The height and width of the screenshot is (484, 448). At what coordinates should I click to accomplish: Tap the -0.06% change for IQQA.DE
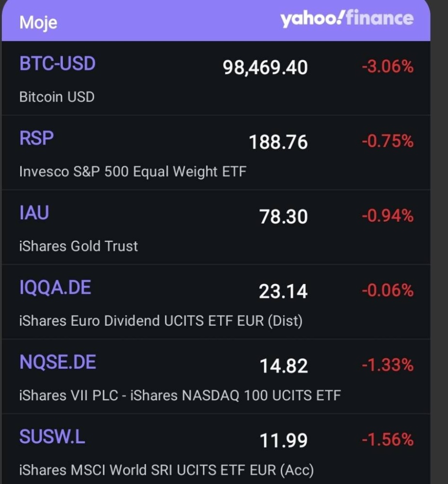click(x=388, y=290)
